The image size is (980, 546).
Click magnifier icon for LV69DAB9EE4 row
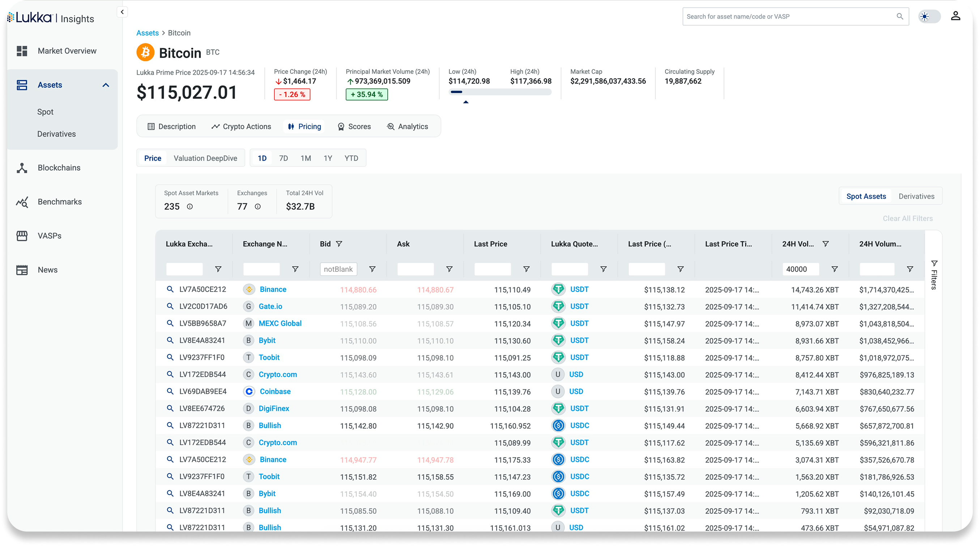click(x=170, y=392)
